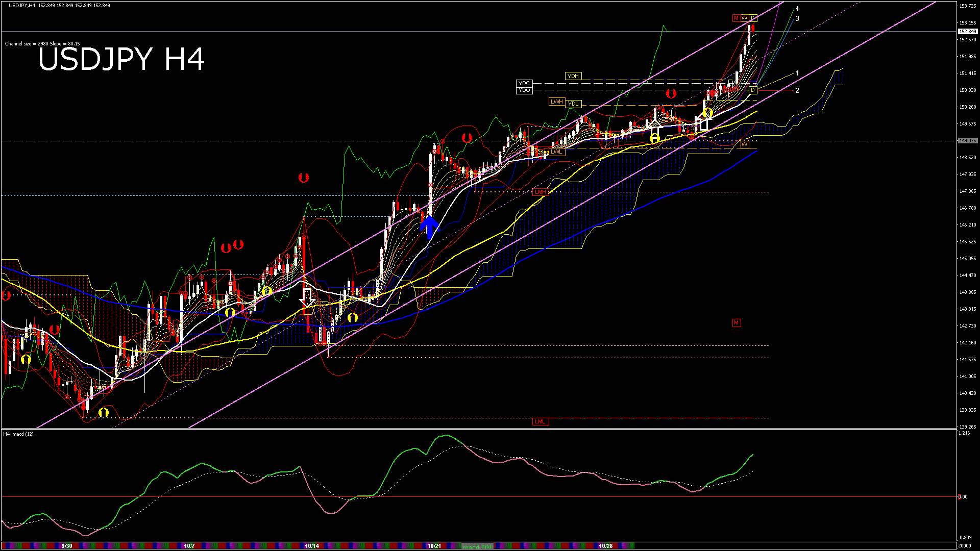
Task: Click the 10/7 date marker
Action: click(x=189, y=546)
